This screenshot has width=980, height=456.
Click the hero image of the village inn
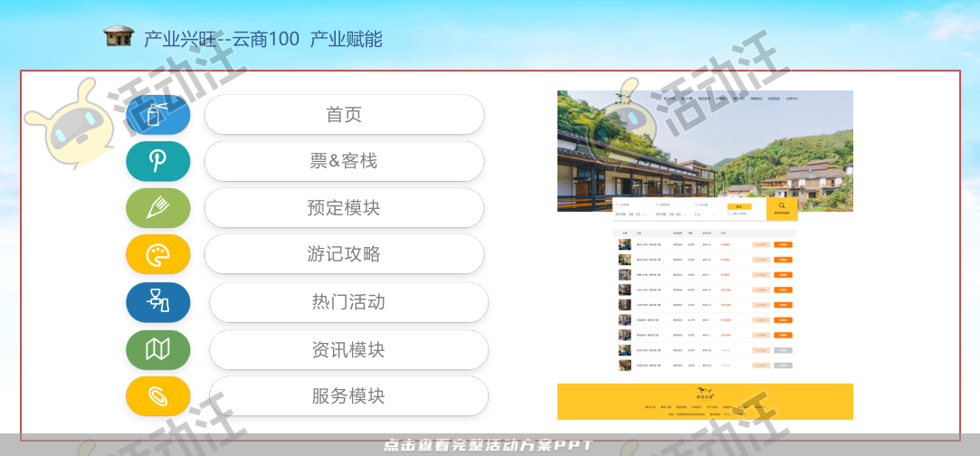point(705,150)
